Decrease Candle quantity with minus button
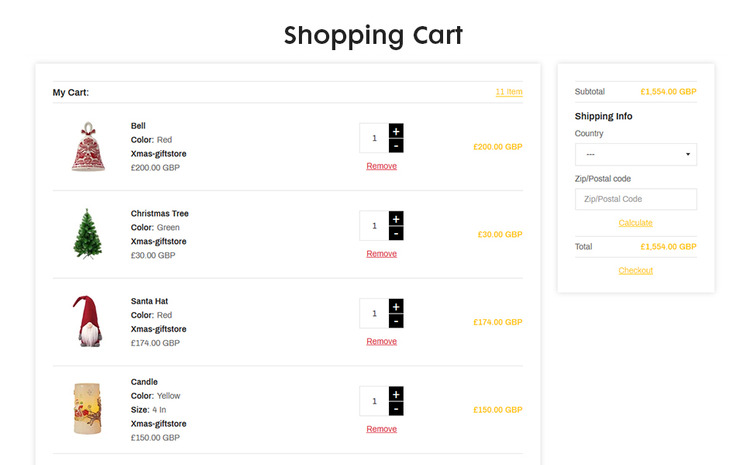The image size is (748, 465). pyautogui.click(x=396, y=409)
